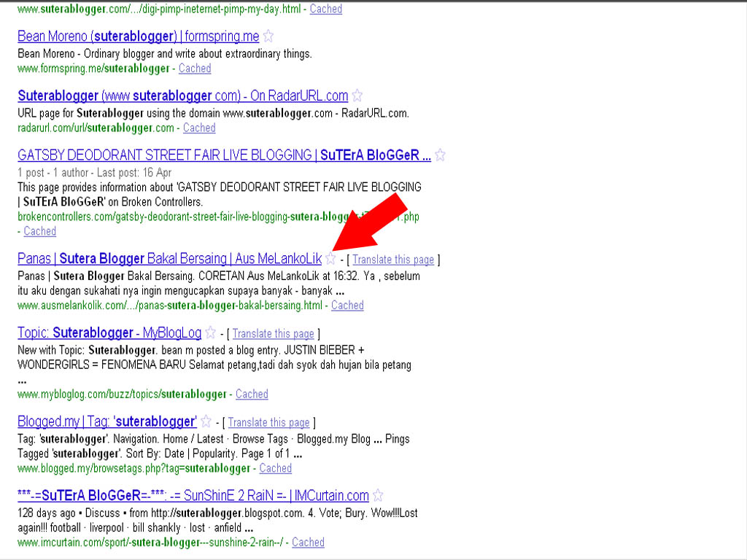Translate the MyBlogLog Suterablogger page

pos(273,334)
